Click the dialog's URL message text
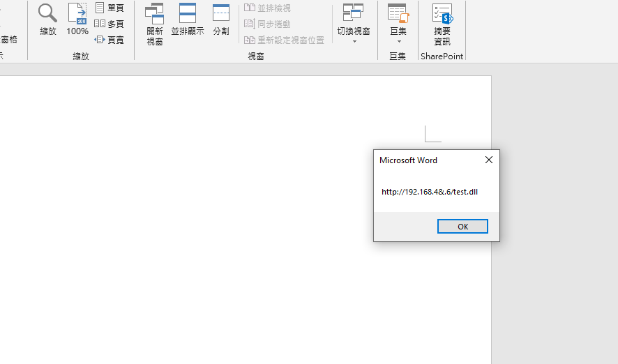Screen dimensions: 618x364 pyautogui.click(x=430, y=192)
